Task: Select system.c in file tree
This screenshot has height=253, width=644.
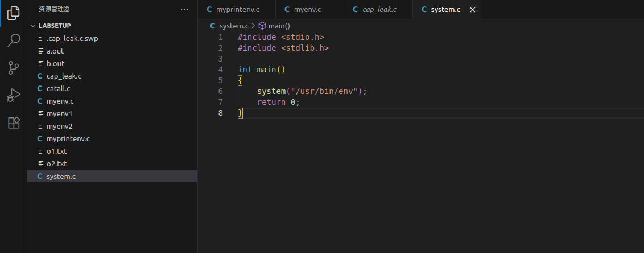Action: (x=112, y=176)
